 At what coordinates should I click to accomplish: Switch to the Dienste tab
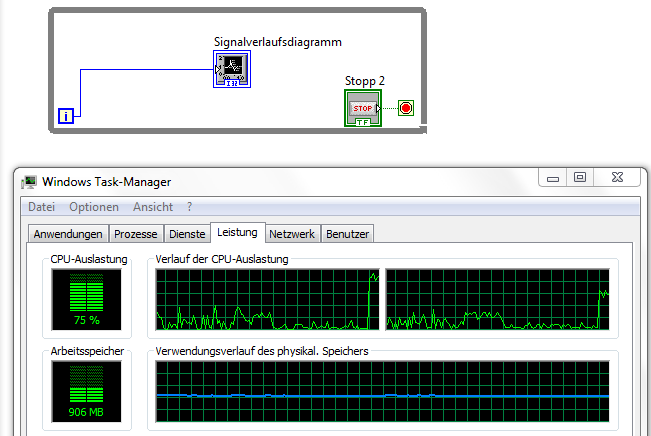(187, 234)
